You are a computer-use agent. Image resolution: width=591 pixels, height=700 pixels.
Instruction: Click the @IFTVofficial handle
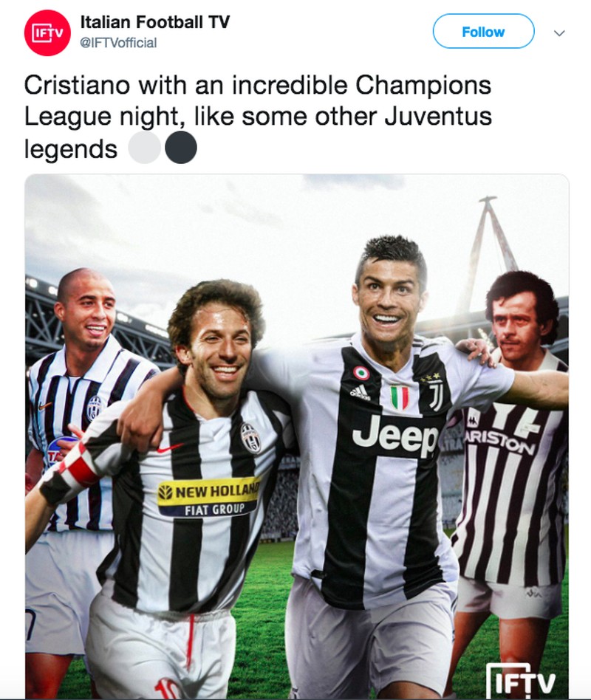click(x=118, y=43)
